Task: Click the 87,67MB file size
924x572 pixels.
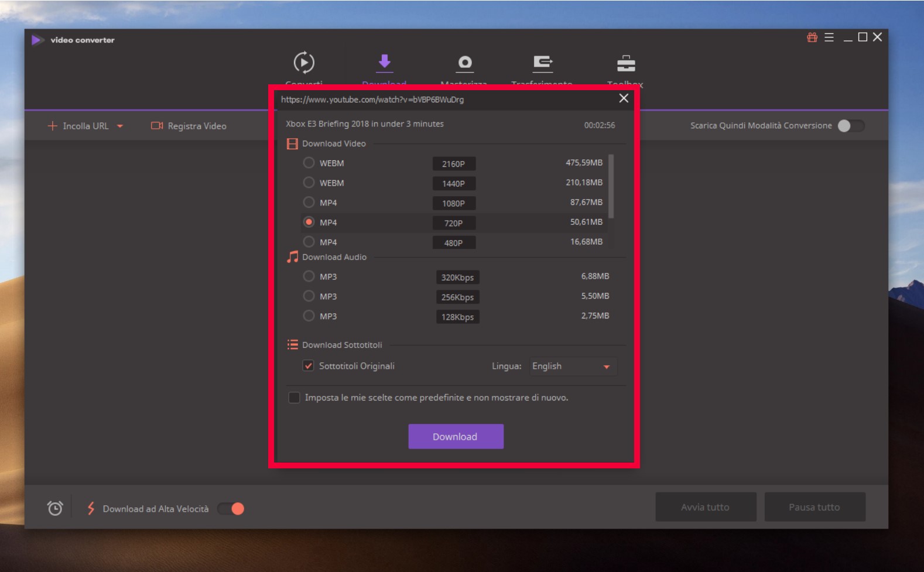Action: click(x=586, y=202)
